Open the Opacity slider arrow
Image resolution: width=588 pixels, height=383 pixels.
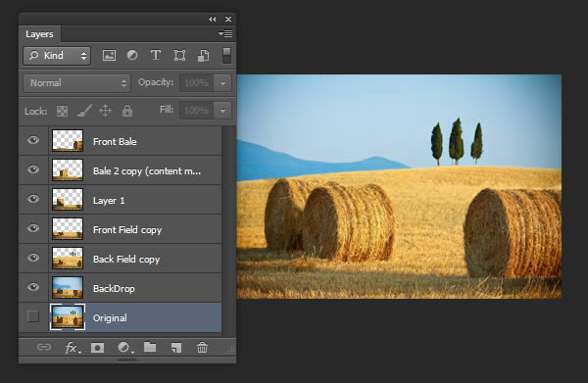[x=222, y=83]
